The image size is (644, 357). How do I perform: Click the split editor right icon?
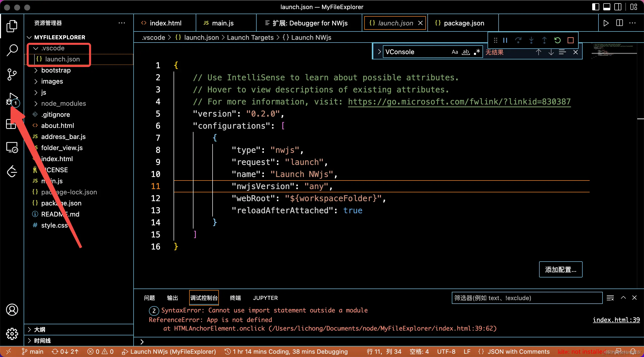point(620,23)
